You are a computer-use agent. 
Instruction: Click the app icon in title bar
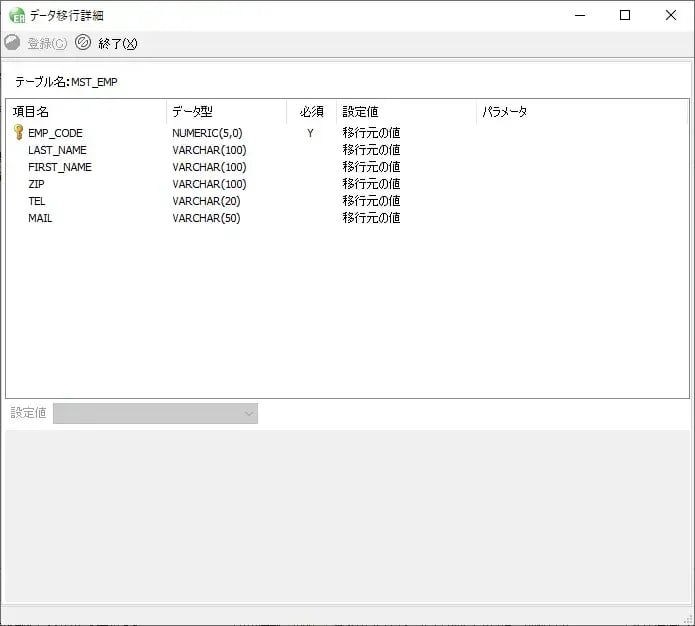(x=16, y=15)
